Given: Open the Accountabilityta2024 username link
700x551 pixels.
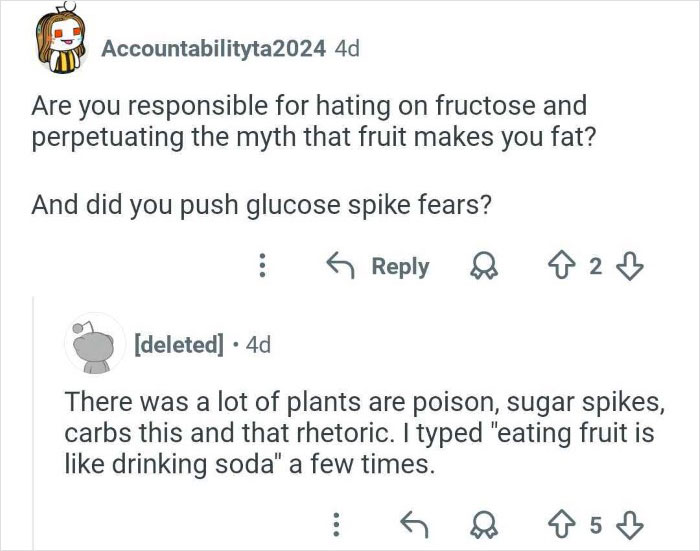Looking at the screenshot, I should coord(213,51).
